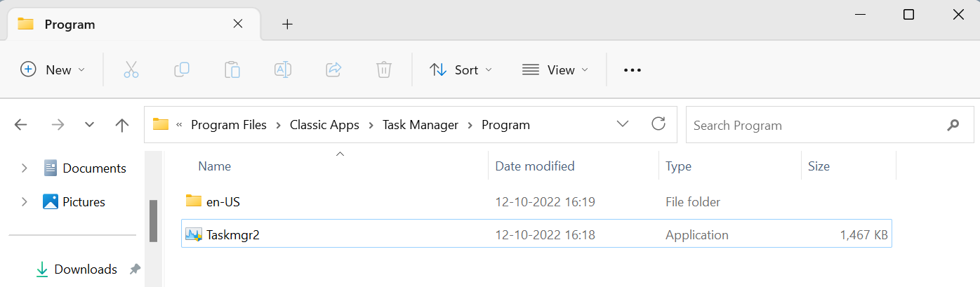Open the See more ellipsis menu
Viewport: 980px width, 287px height.
pos(633,69)
